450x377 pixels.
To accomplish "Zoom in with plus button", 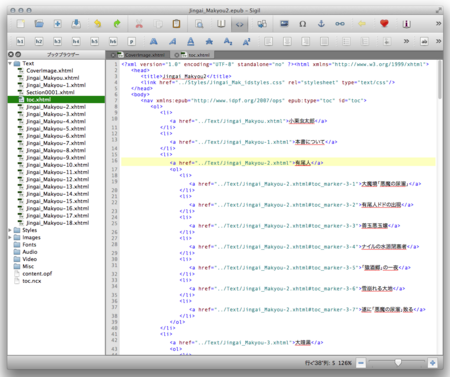I will [432, 363].
